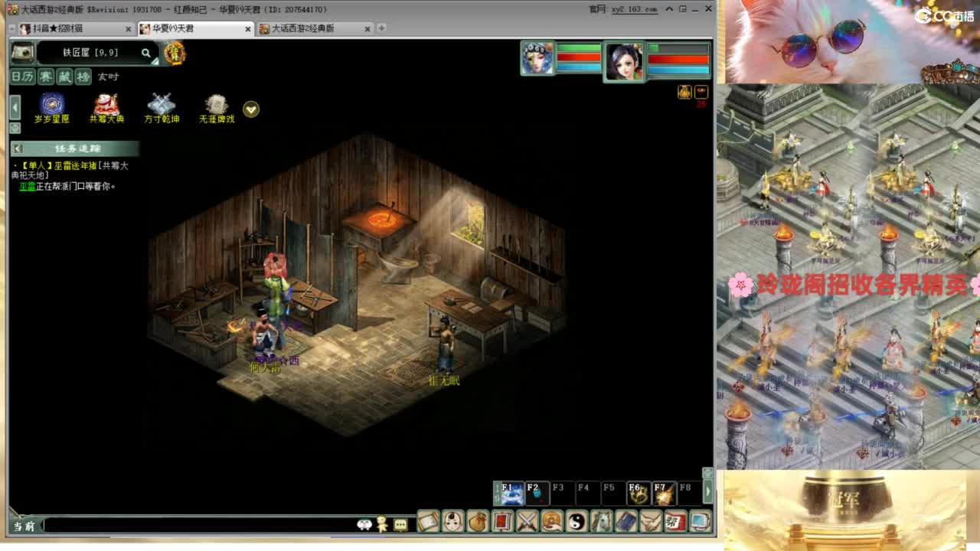980x551 pixels.
Task: Switch the 当前 chat channel selector
Action: coord(24,526)
